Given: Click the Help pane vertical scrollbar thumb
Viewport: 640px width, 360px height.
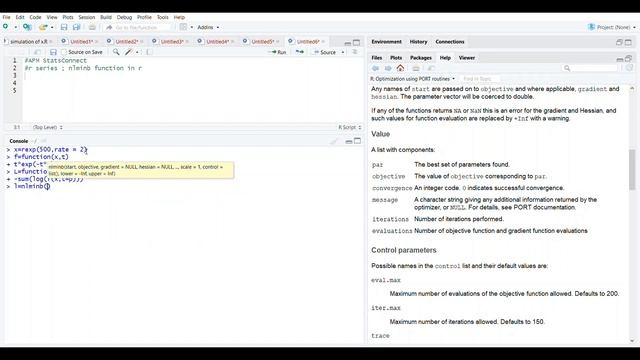Looking at the screenshot, I should click(632, 169).
